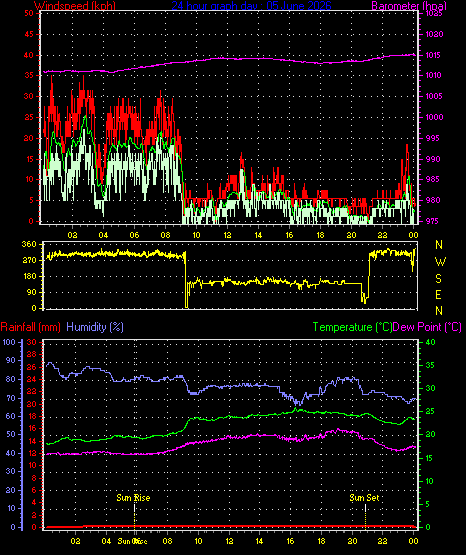Click the 1000 barometer axis value

tap(434, 117)
